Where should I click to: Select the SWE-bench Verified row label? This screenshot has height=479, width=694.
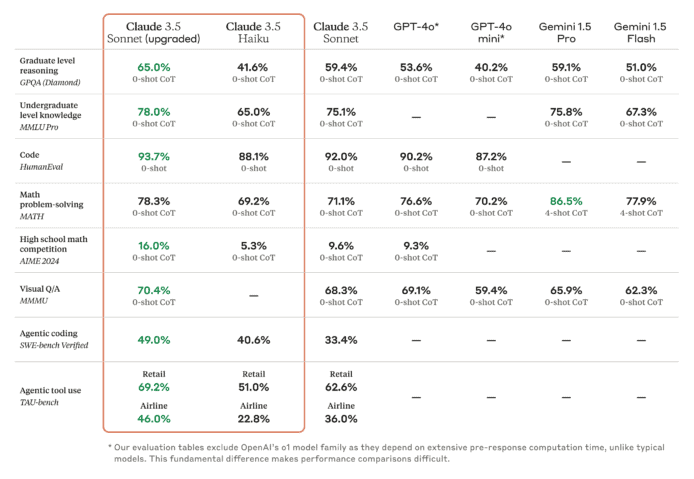pos(54,345)
